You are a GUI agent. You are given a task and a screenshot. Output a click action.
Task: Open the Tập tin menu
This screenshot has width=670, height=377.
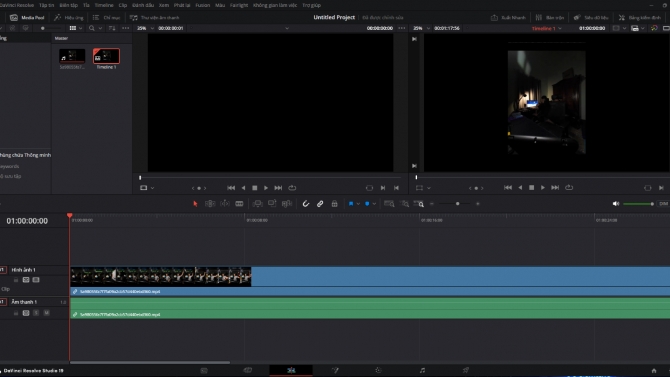pos(47,5)
